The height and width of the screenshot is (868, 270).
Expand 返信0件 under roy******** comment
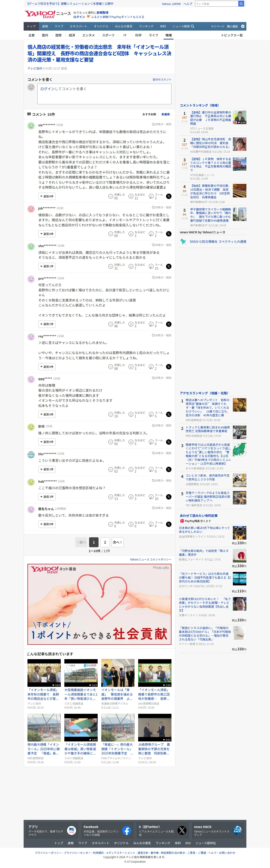[x=47, y=367]
